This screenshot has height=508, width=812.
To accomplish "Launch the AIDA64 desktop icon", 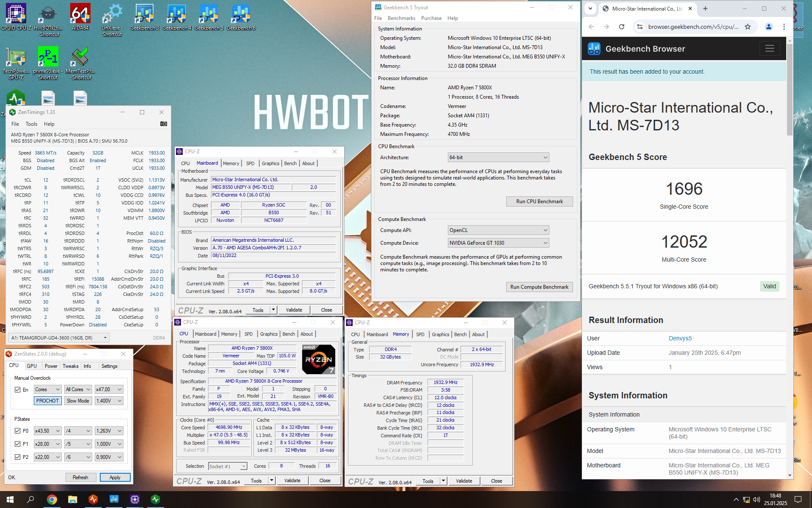I will (x=80, y=17).
